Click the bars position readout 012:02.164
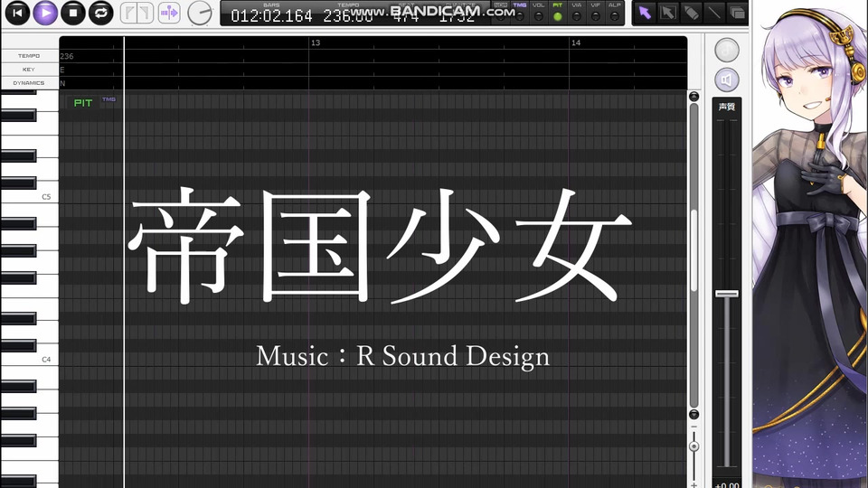Viewport: 868px width, 488px height. (x=271, y=16)
